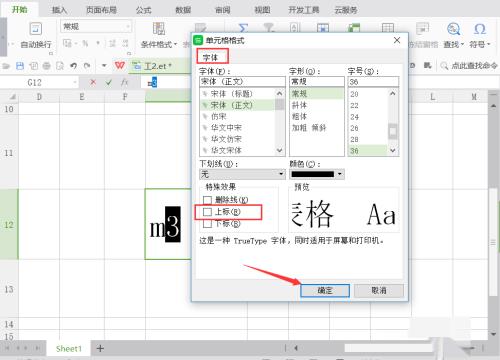
Task: Click the 确定 button
Action: tap(325, 290)
